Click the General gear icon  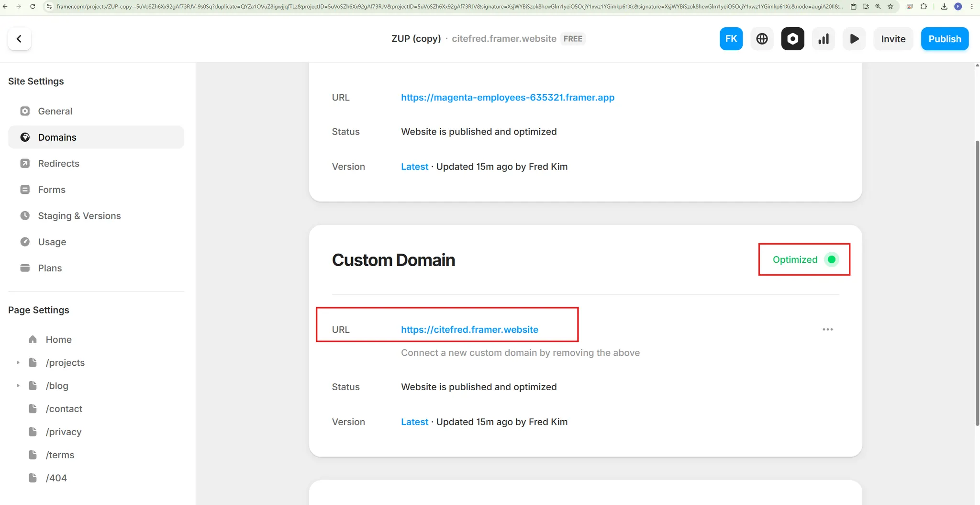[x=25, y=111]
